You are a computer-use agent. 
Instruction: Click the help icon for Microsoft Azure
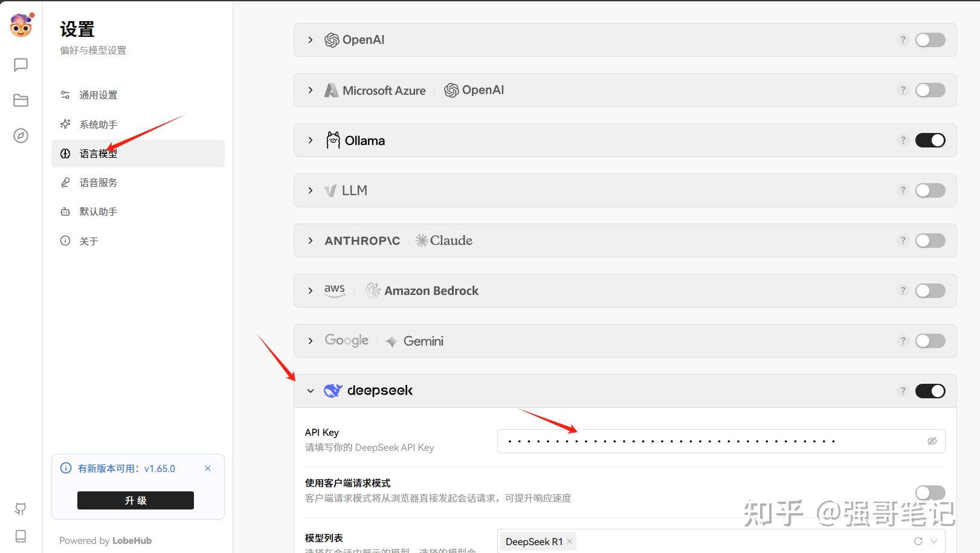(903, 90)
